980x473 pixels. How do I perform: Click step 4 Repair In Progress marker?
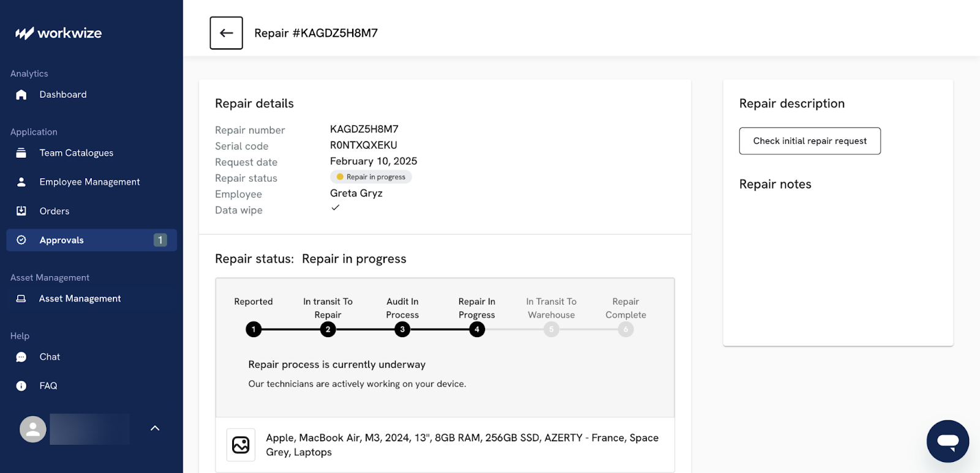[477, 329]
